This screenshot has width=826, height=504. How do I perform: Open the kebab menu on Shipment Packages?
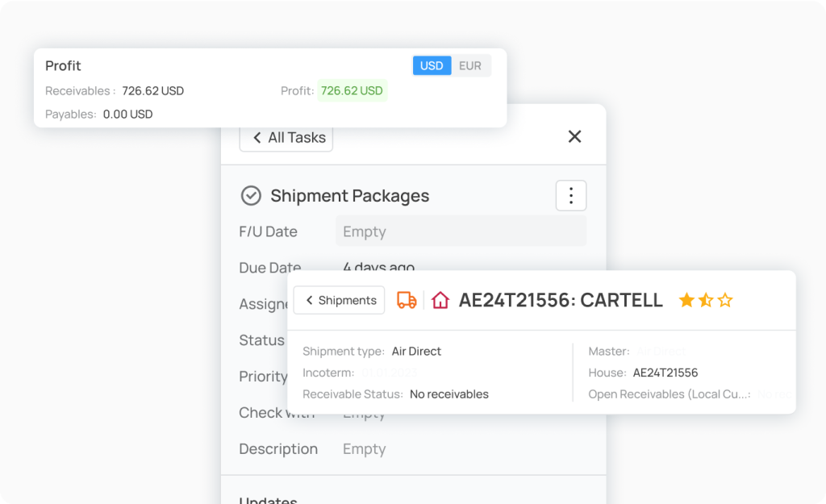[570, 195]
